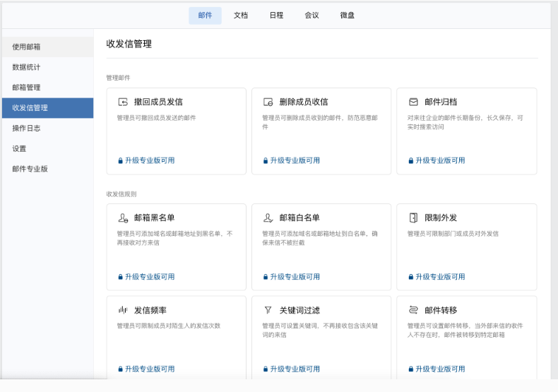Open 操作日志 from the sidebar
Viewport: 558px width, 392px height.
click(26, 129)
